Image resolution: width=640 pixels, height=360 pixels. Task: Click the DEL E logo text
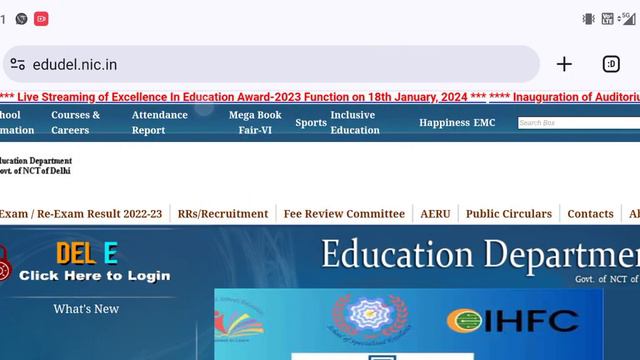click(87, 253)
